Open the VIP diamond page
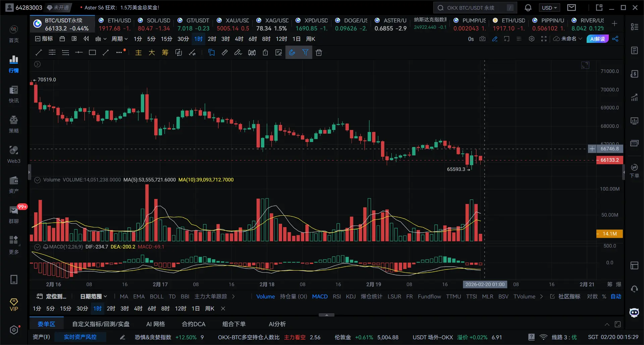The image size is (644, 345). (x=14, y=305)
